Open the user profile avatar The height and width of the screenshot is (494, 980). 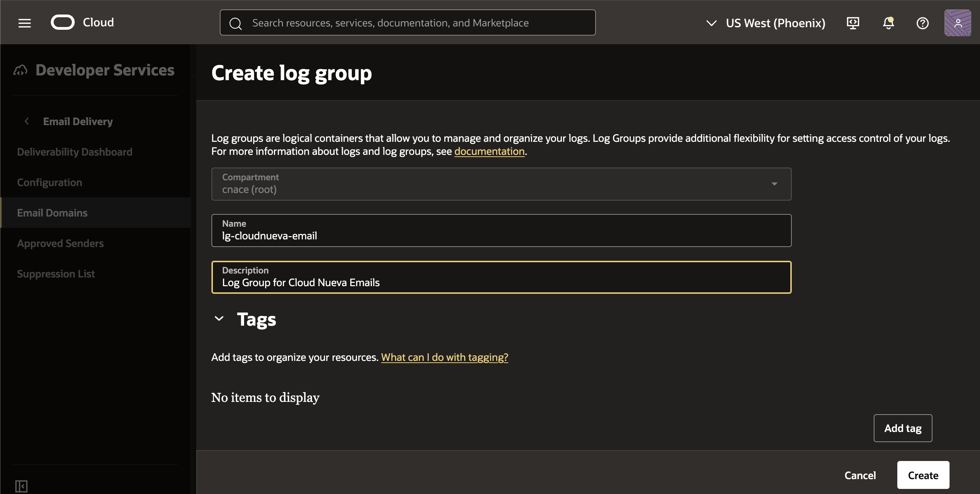[x=958, y=23]
